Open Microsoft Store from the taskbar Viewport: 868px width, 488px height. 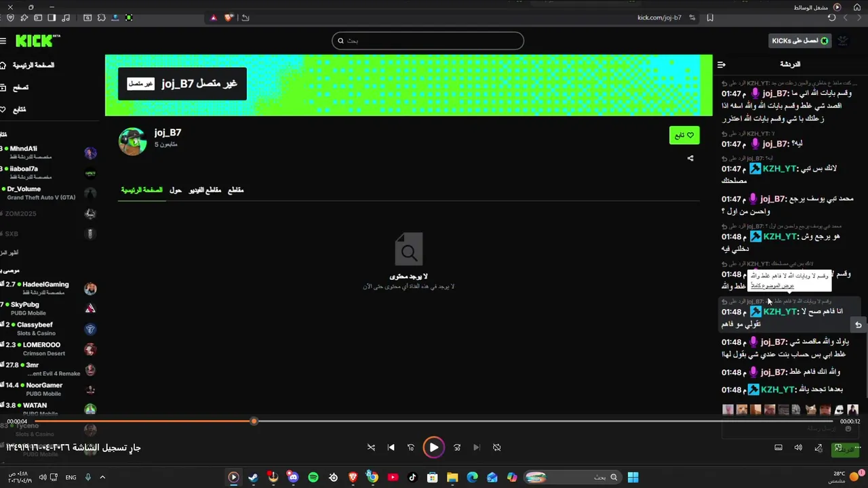432,477
